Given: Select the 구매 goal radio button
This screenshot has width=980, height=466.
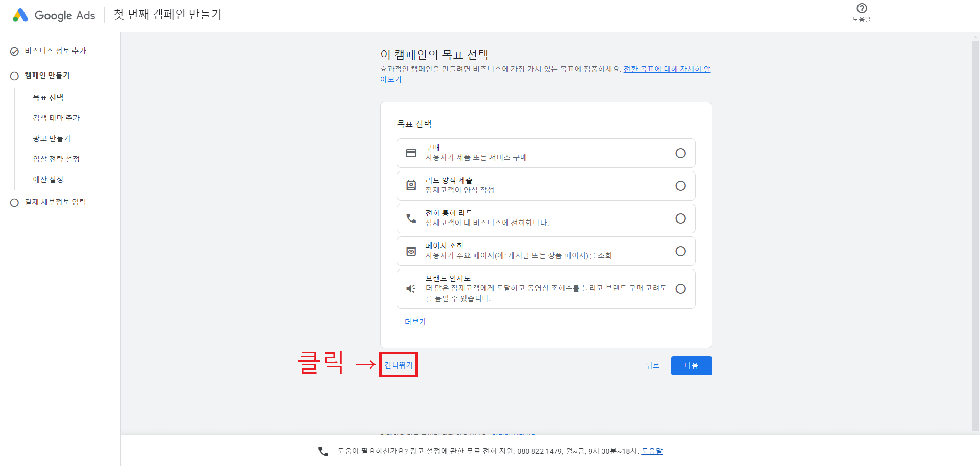Looking at the screenshot, I should (681, 153).
